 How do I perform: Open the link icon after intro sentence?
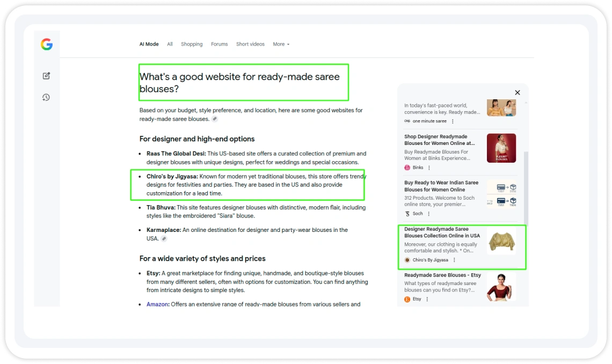coord(215,119)
